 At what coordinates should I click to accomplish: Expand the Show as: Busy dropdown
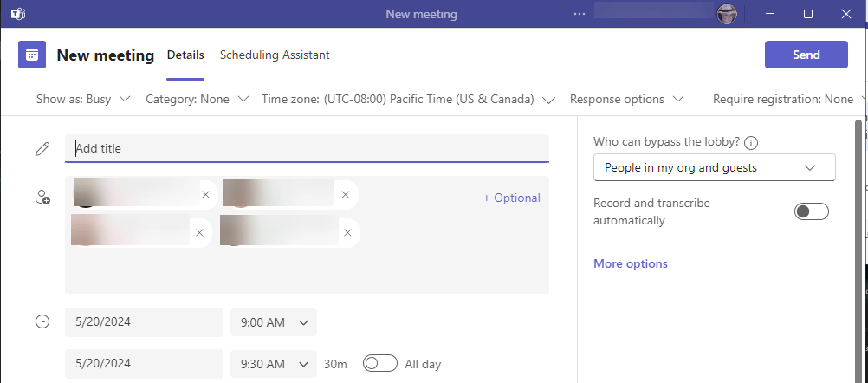coord(83,100)
